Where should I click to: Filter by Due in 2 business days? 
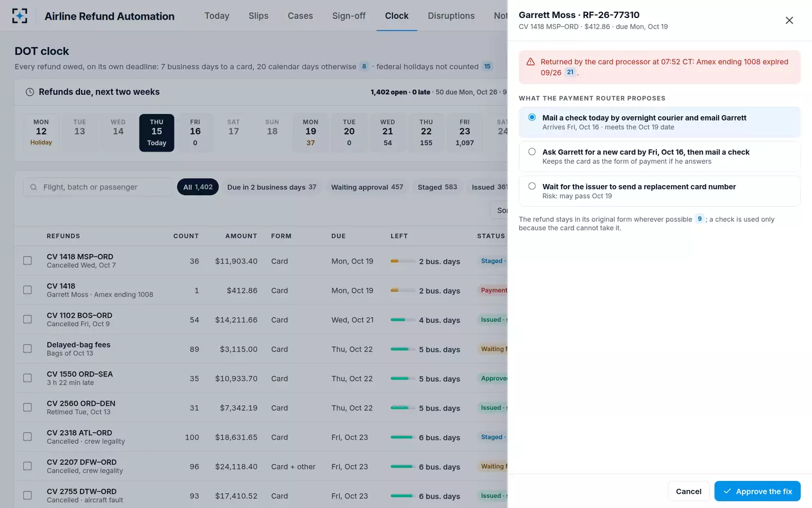(272, 187)
